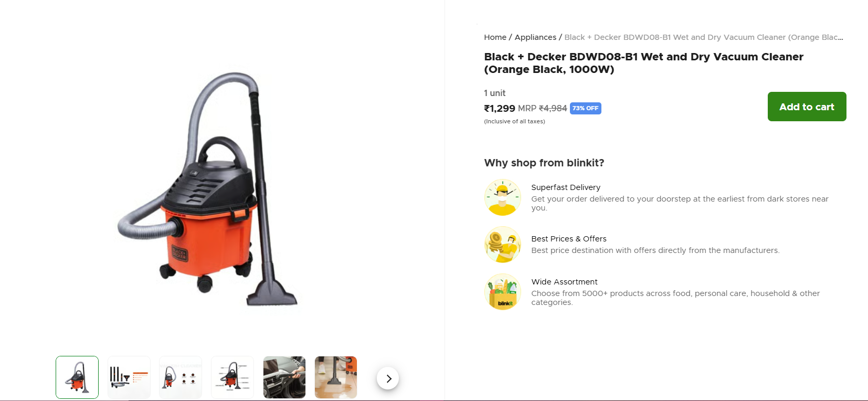
Task: Click the "Why shop from blinkit?" heading
Action: (544, 163)
